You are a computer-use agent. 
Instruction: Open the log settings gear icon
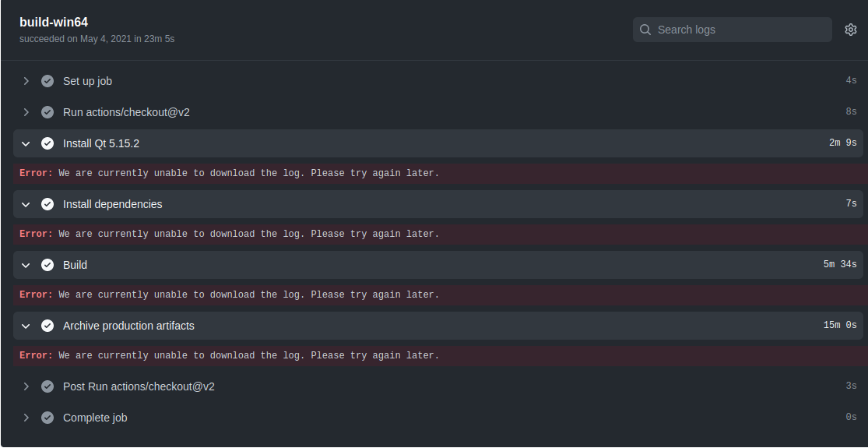[x=850, y=30]
